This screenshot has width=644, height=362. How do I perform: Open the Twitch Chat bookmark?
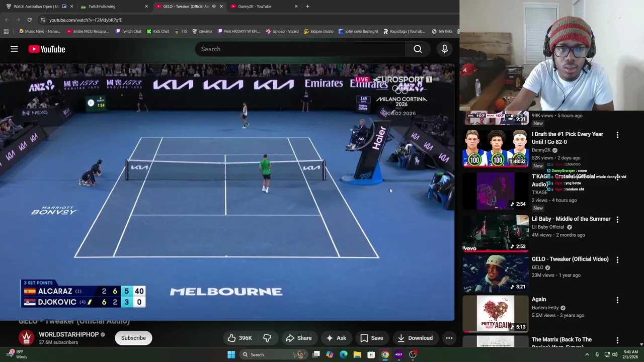tap(128, 31)
